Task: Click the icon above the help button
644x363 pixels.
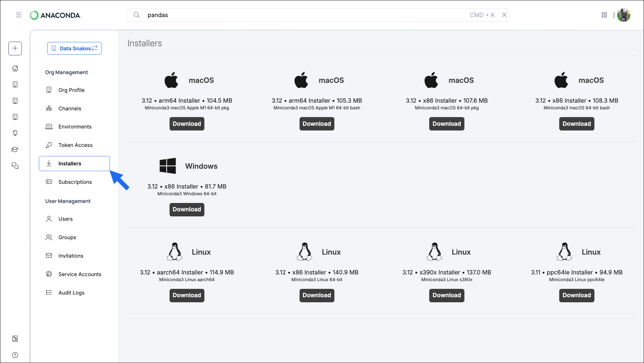Action: (15, 339)
